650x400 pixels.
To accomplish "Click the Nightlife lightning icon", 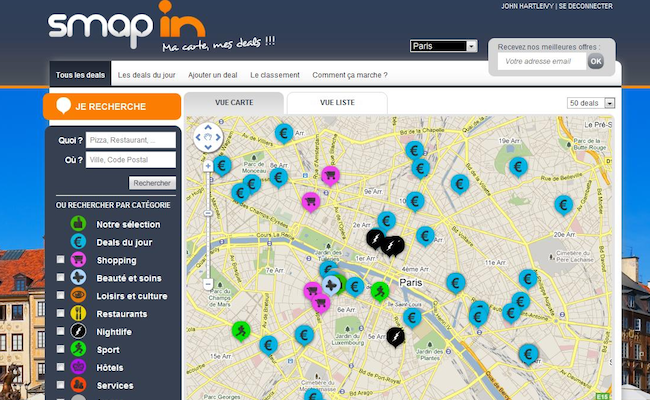I will pyautogui.click(x=78, y=331).
